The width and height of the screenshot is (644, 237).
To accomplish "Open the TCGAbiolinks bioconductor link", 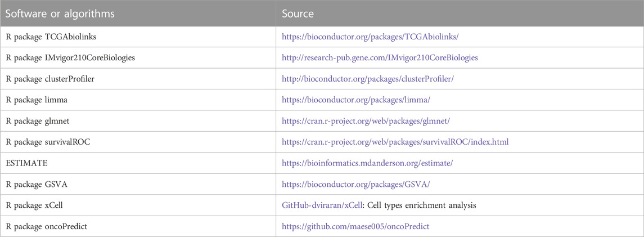I will 370,37.
